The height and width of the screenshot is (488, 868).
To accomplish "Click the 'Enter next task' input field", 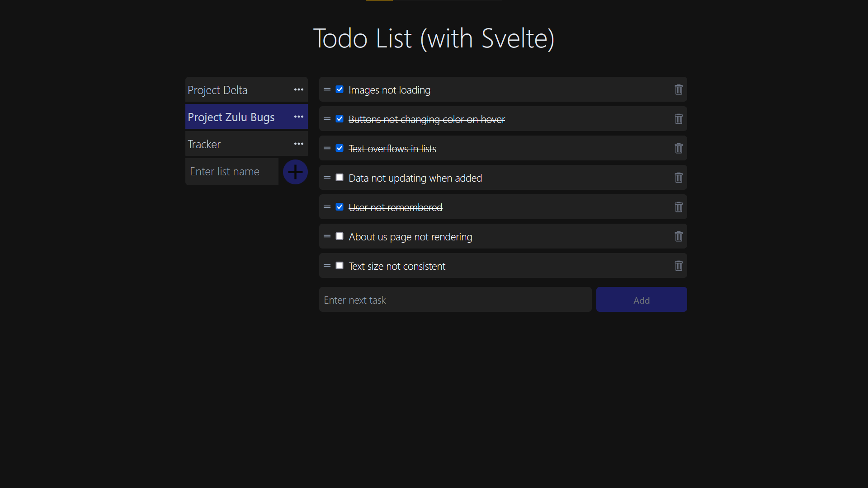I will tap(455, 299).
